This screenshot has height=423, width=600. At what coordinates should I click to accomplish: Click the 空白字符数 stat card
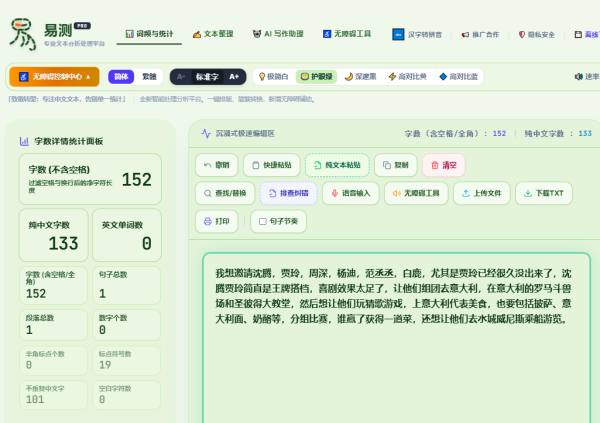tap(127, 395)
